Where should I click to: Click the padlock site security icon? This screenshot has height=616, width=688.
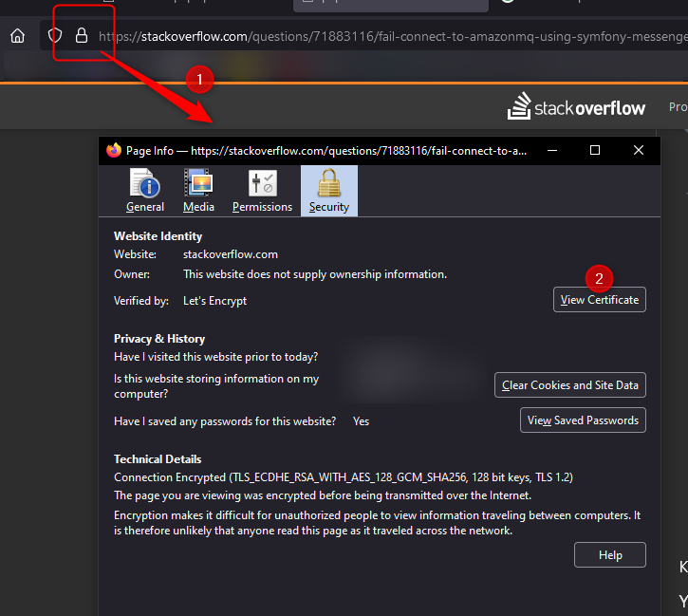(82, 35)
